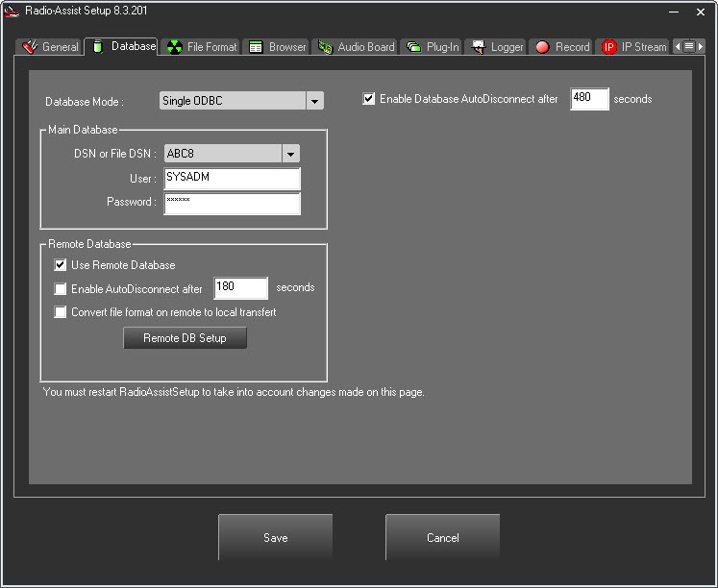Image resolution: width=718 pixels, height=588 pixels.
Task: Click the Save button
Action: (x=275, y=538)
